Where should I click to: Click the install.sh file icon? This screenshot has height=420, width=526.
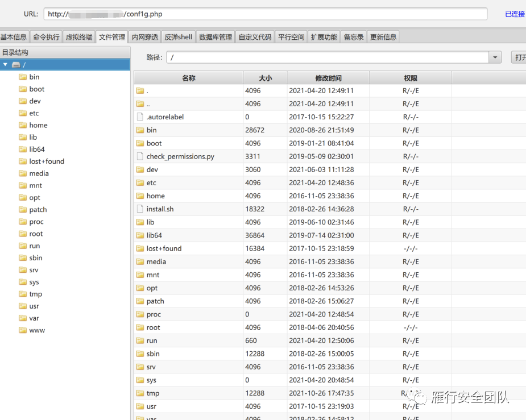(x=140, y=209)
